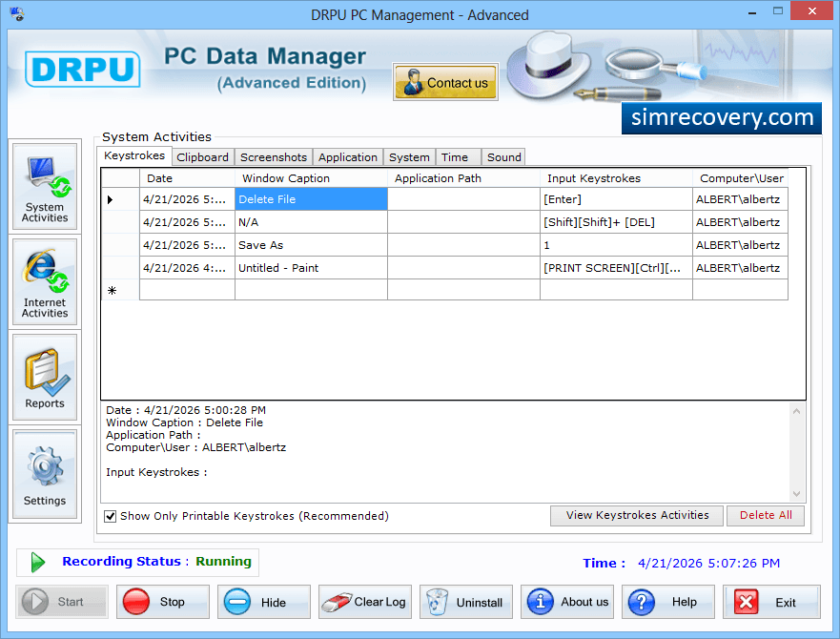The image size is (840, 639).
Task: Select the Untitled - Paint caption cell
Action: pos(311,268)
